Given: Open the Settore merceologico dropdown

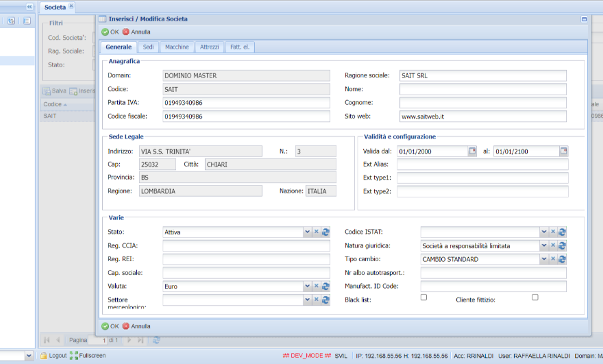Looking at the screenshot, I should tap(307, 299).
